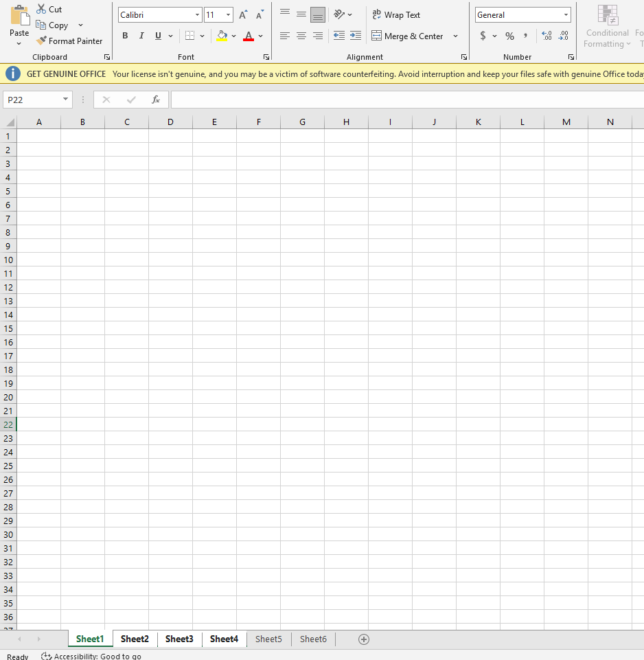Select the Format Painter brush
The width and height of the screenshot is (644, 660).
[x=41, y=41]
